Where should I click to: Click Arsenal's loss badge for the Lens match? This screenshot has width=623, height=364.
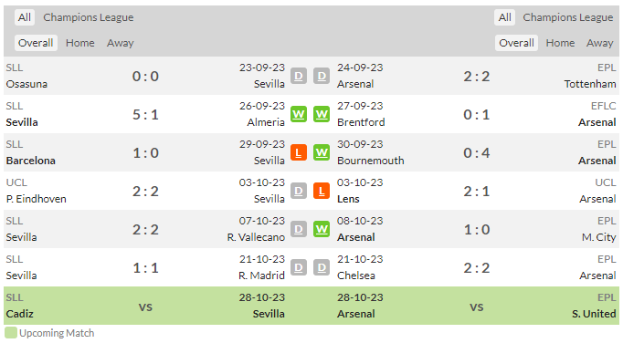point(322,191)
